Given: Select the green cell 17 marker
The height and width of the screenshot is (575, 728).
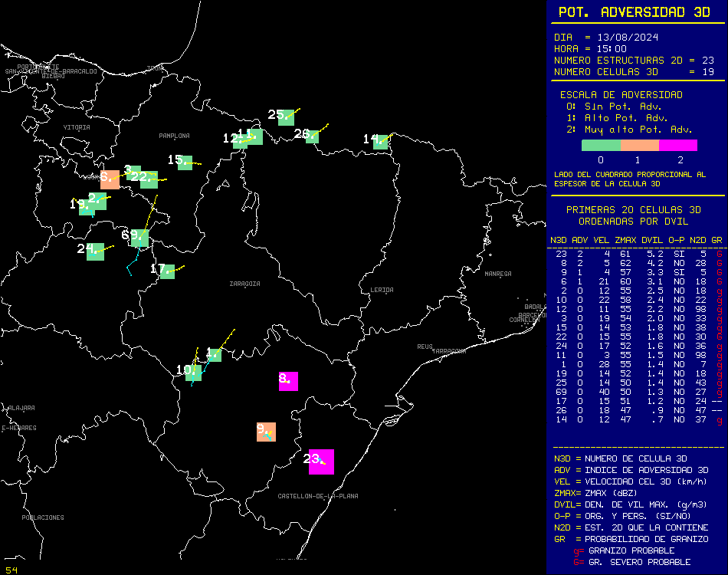Looking at the screenshot, I should (166, 271).
